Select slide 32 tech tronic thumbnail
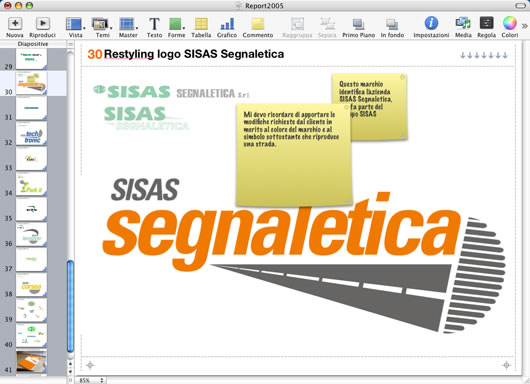This screenshot has width=530, height=384. (x=31, y=134)
